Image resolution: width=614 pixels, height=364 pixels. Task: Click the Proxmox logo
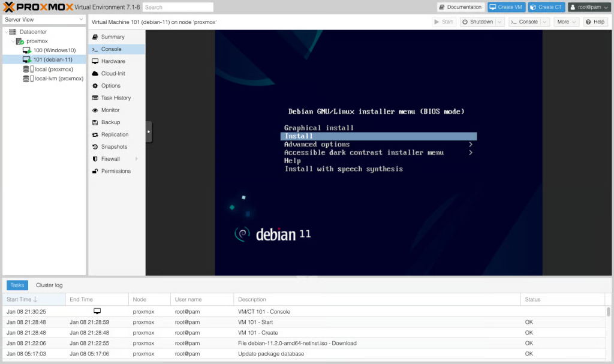click(38, 7)
